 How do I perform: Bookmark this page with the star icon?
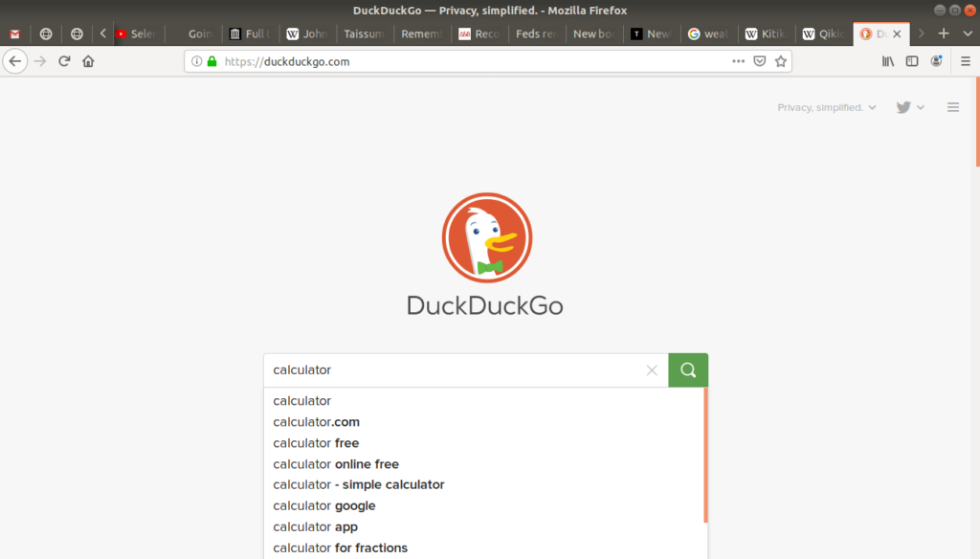(781, 61)
